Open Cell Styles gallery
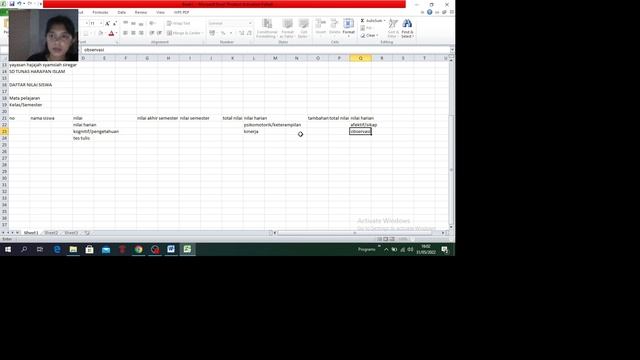This screenshot has width=640, height=360. click(x=303, y=28)
